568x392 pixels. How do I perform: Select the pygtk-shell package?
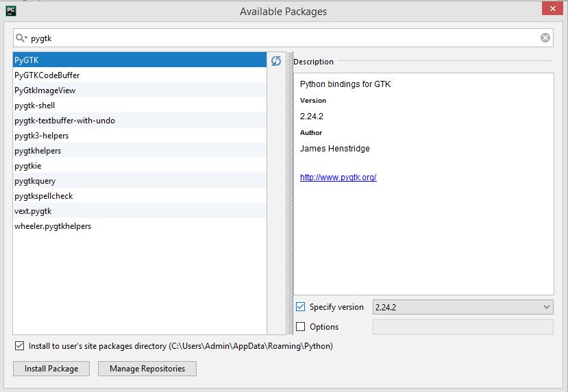[x=140, y=106]
